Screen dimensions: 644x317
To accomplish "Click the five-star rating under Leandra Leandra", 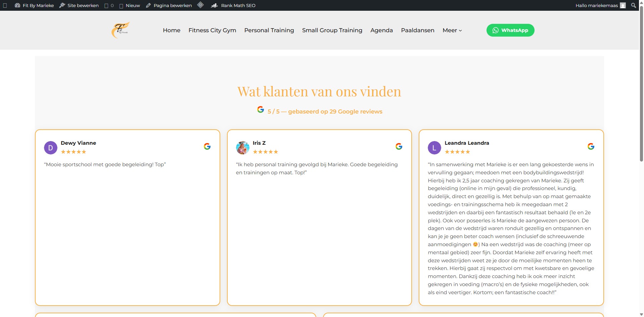I will 457,151.
